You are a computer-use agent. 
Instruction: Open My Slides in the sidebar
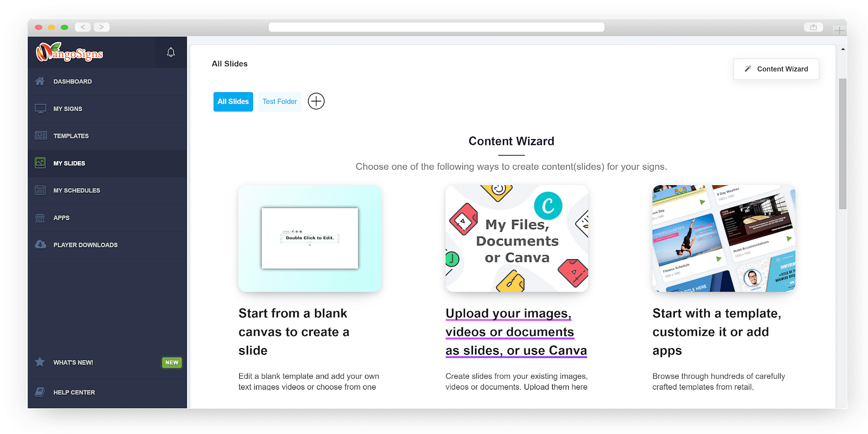(69, 163)
